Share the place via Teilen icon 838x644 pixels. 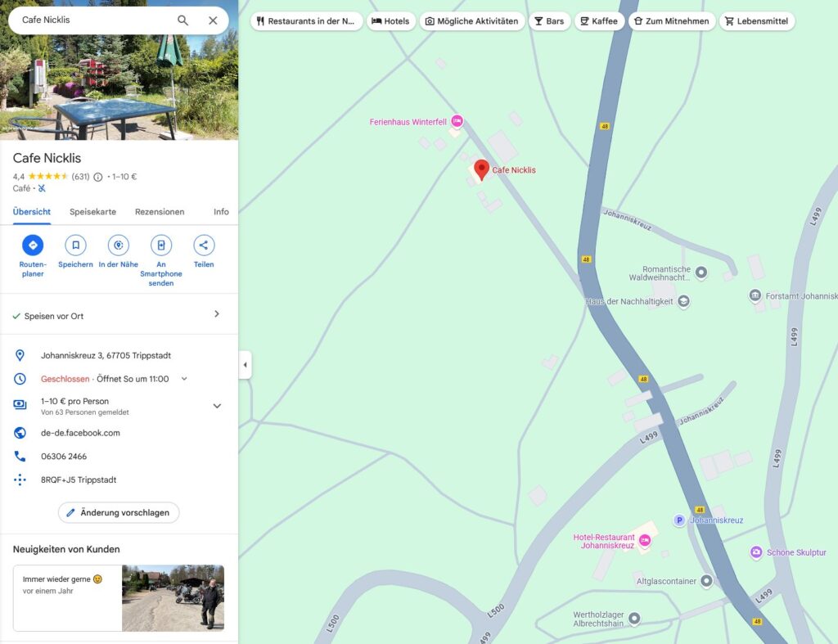[x=204, y=245]
